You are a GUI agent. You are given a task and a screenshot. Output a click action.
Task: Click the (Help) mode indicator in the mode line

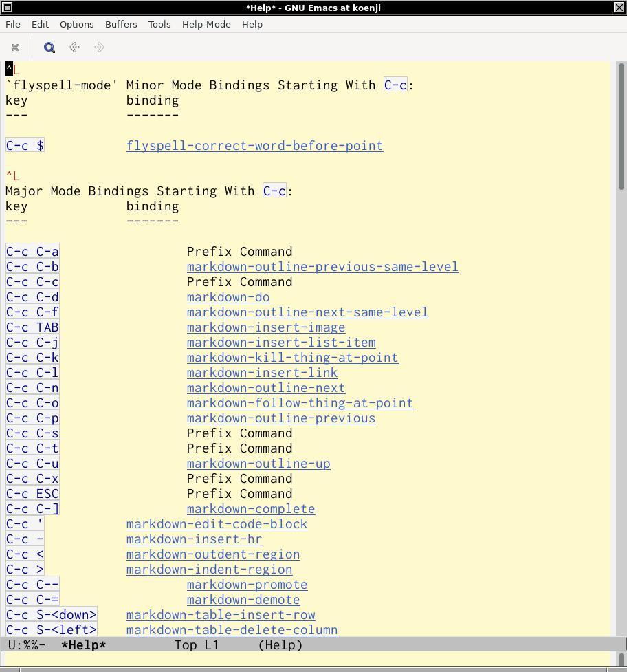[280, 645]
